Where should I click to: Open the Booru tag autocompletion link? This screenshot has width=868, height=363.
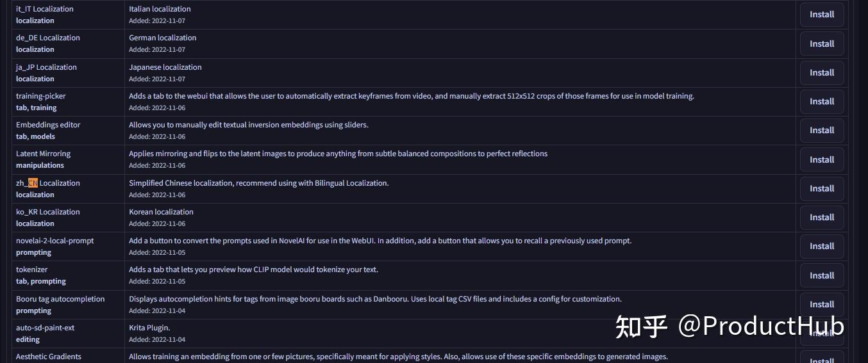click(60, 299)
